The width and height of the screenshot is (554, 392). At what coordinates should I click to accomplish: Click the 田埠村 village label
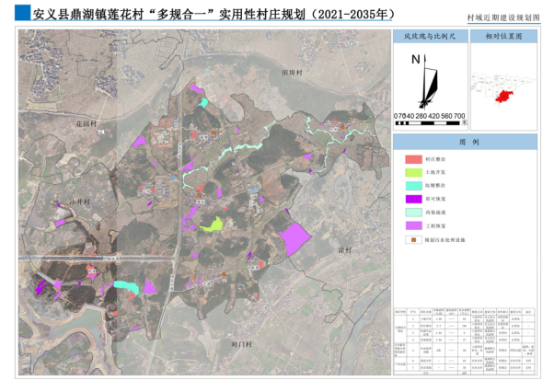294,71
